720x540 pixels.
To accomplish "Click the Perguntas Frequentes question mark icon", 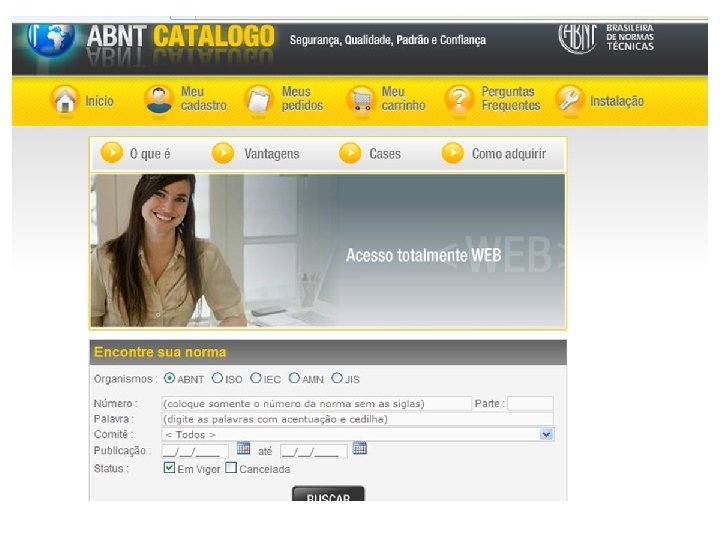I will tap(459, 99).
